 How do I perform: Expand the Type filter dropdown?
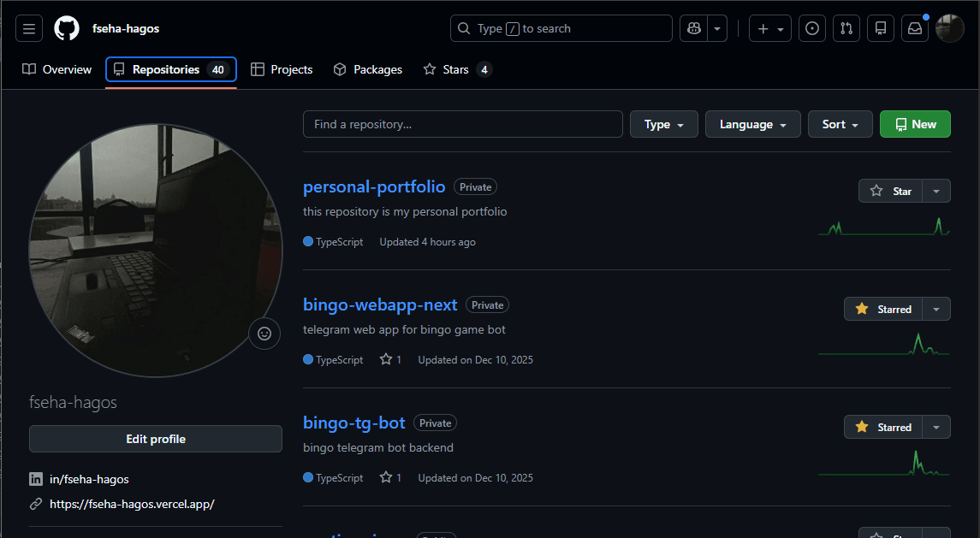pyautogui.click(x=664, y=124)
